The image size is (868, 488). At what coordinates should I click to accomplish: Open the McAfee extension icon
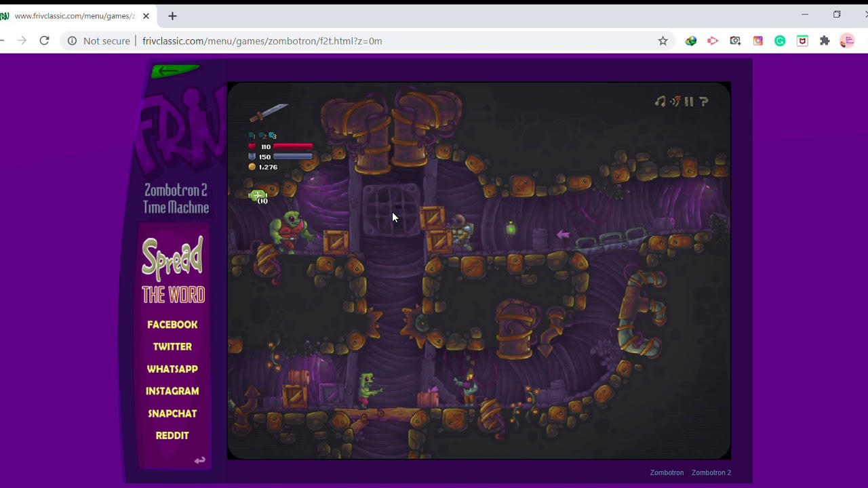coord(802,41)
